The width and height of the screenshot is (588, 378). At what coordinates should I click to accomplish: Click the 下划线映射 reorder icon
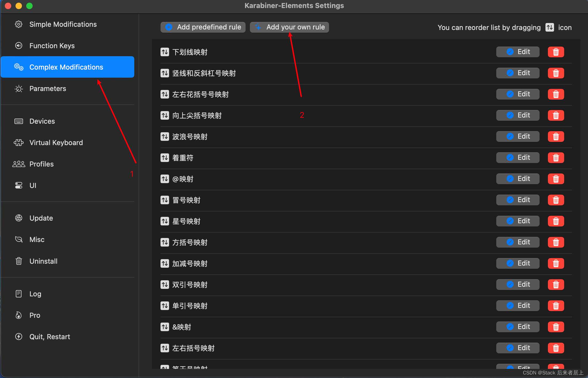click(165, 52)
